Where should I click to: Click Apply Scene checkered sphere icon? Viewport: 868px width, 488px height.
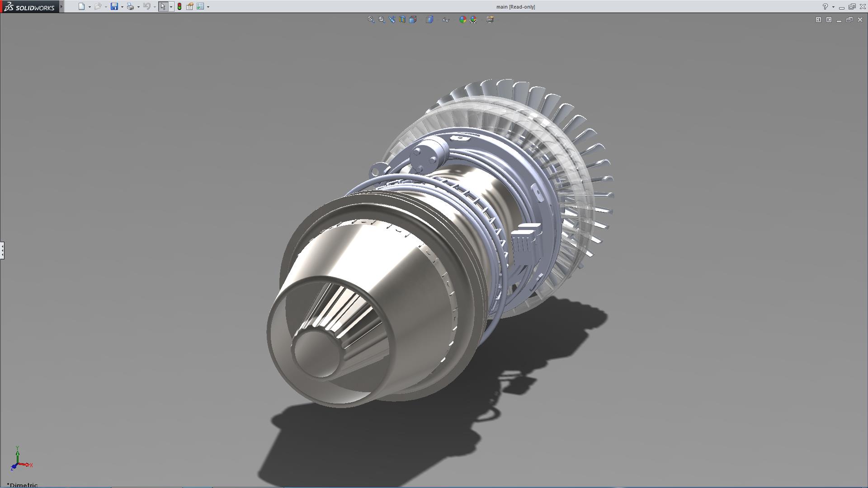473,19
